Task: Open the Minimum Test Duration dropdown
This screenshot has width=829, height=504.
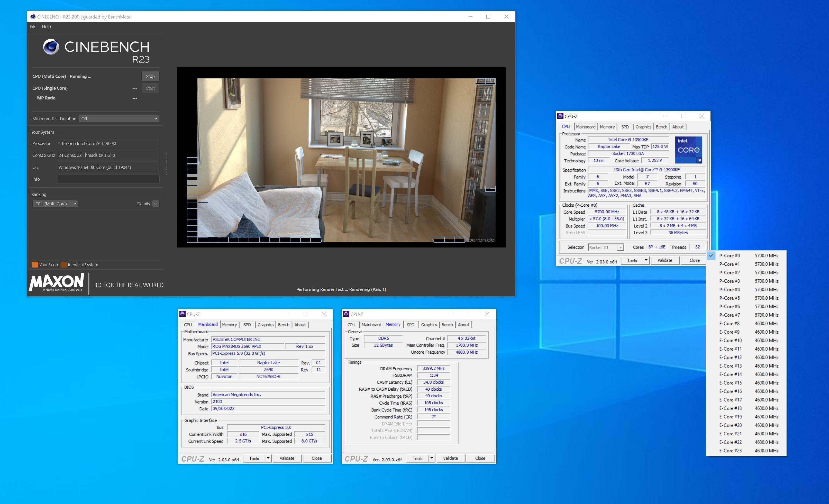Action: pyautogui.click(x=119, y=119)
